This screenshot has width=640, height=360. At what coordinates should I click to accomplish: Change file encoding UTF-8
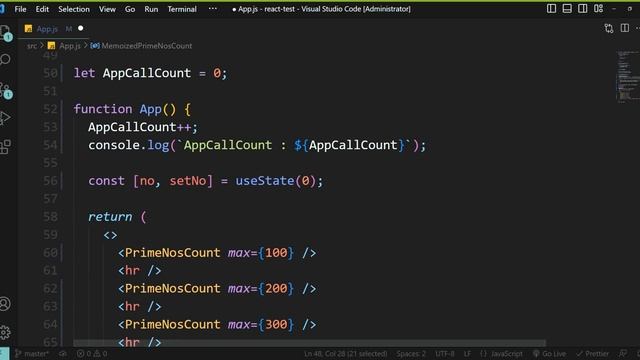coord(444,353)
